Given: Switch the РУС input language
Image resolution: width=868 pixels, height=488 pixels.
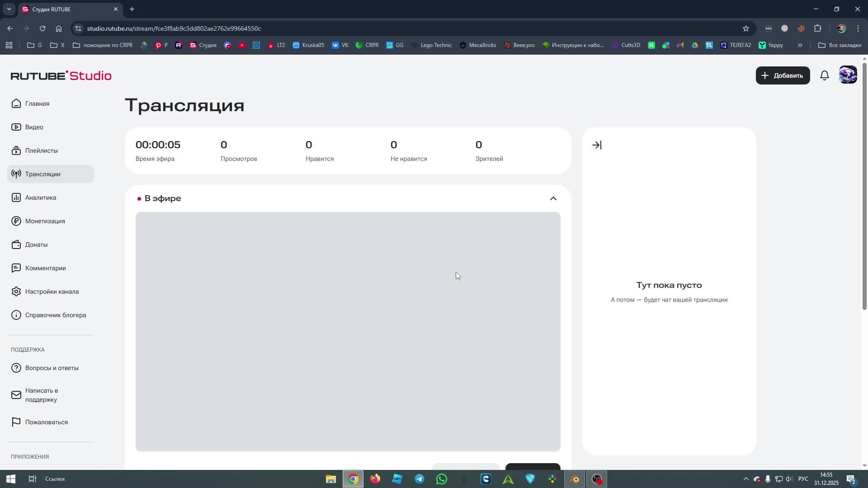Looking at the screenshot, I should [803, 479].
